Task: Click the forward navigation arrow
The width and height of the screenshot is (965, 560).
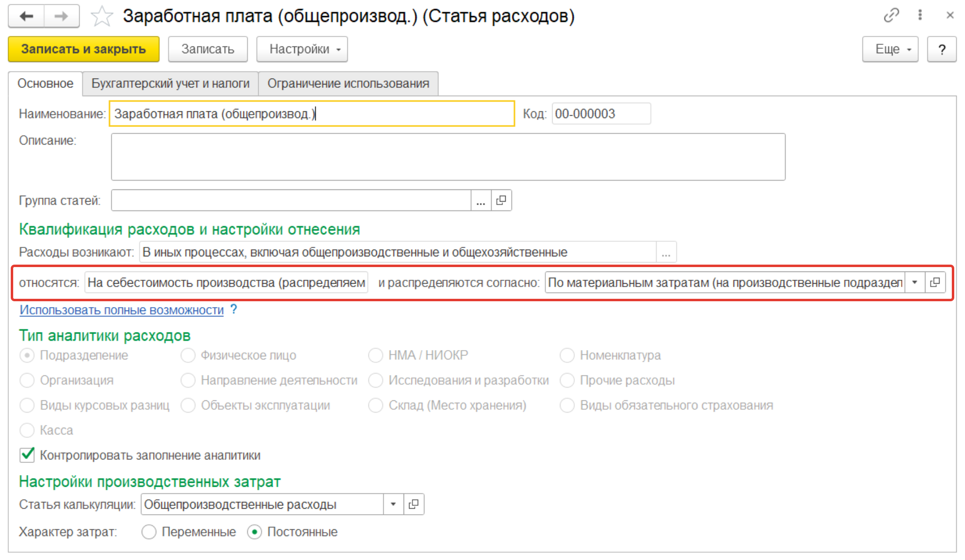Action: tap(62, 17)
